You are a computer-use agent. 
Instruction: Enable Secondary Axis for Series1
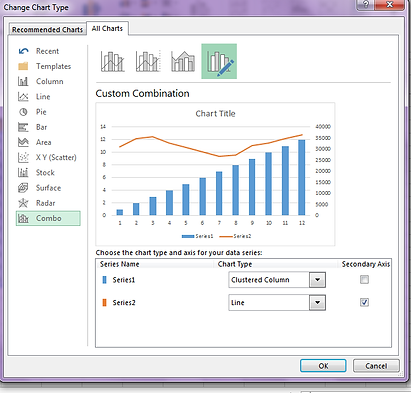click(364, 280)
